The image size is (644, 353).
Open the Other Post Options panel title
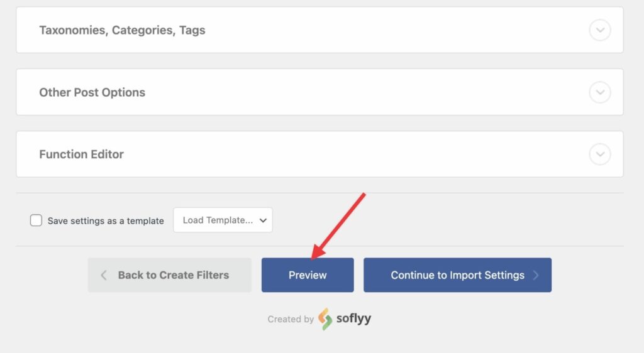92,92
